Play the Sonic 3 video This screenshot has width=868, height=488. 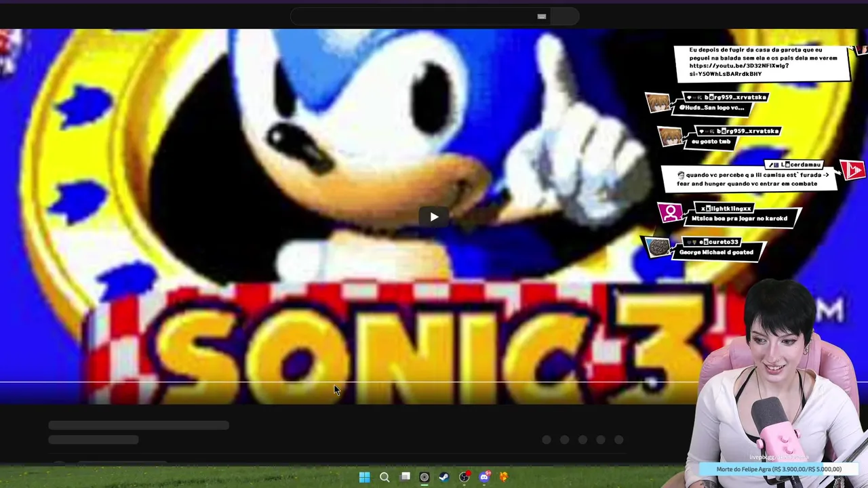click(x=434, y=217)
